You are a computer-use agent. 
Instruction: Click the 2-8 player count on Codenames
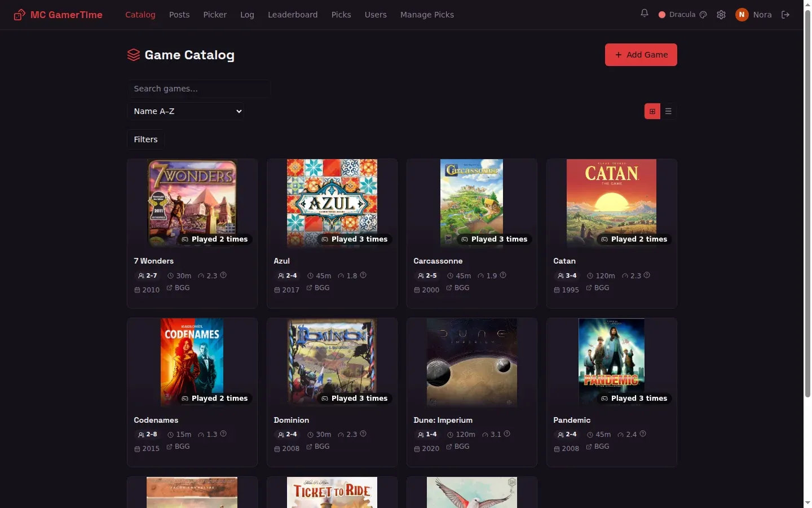148,434
